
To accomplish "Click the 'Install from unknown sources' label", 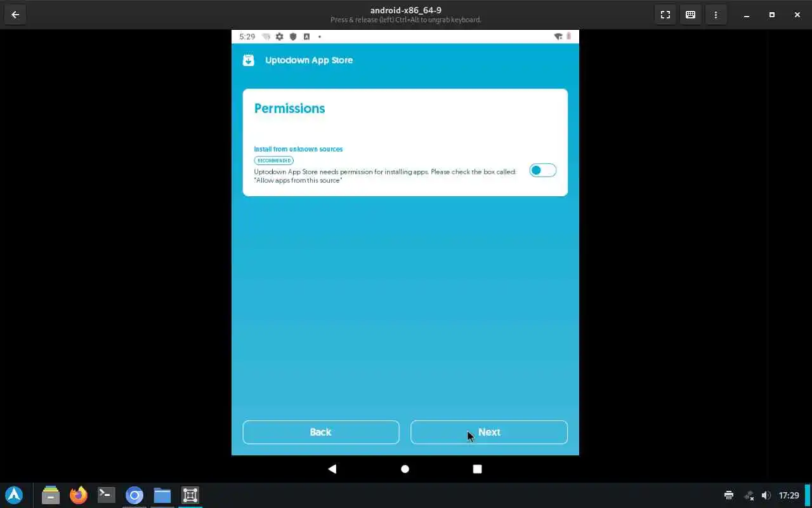I will click(x=298, y=149).
